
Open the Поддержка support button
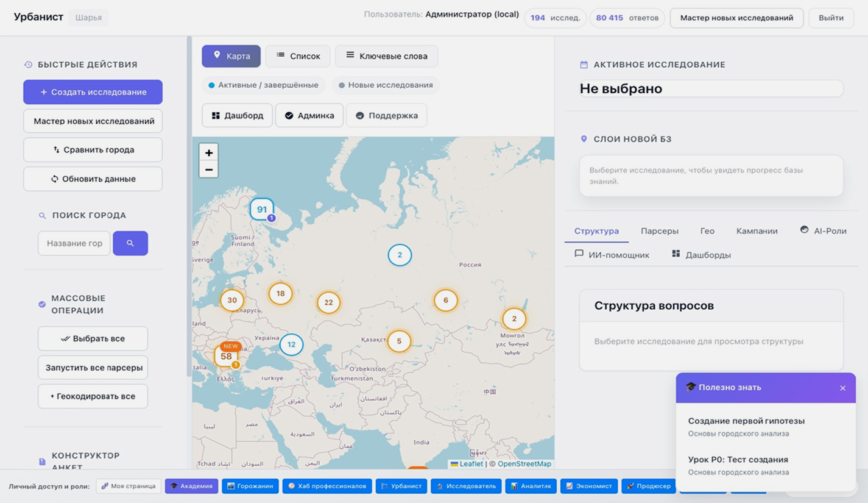386,115
